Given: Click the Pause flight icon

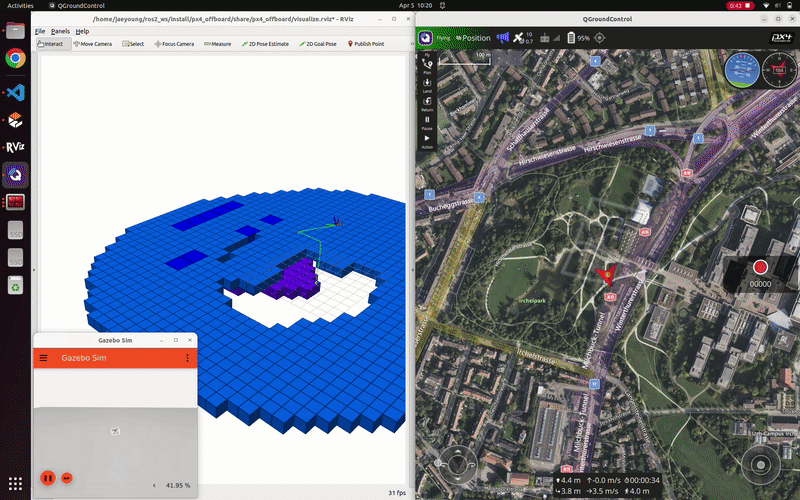Looking at the screenshot, I should point(427,121).
